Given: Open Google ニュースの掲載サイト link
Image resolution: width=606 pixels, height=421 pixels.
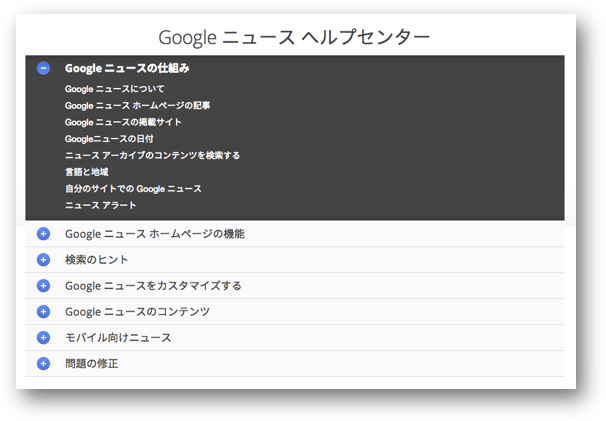Looking at the screenshot, I should tap(123, 122).
